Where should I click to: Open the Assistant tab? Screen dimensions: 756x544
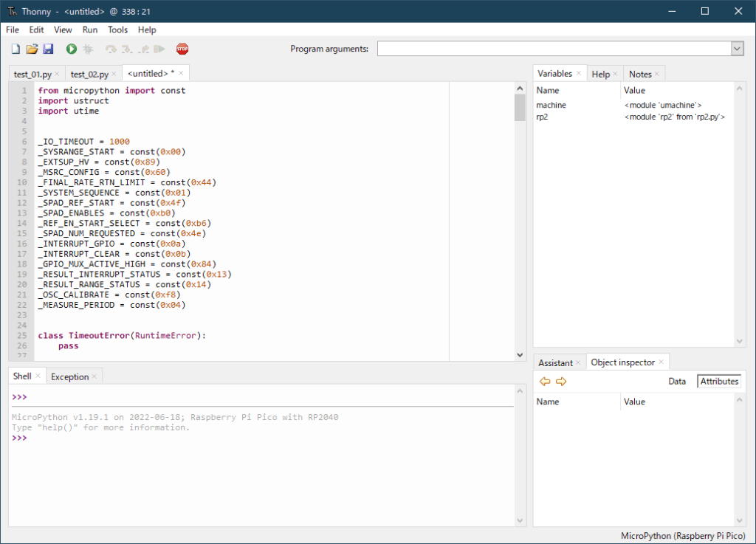pos(555,362)
